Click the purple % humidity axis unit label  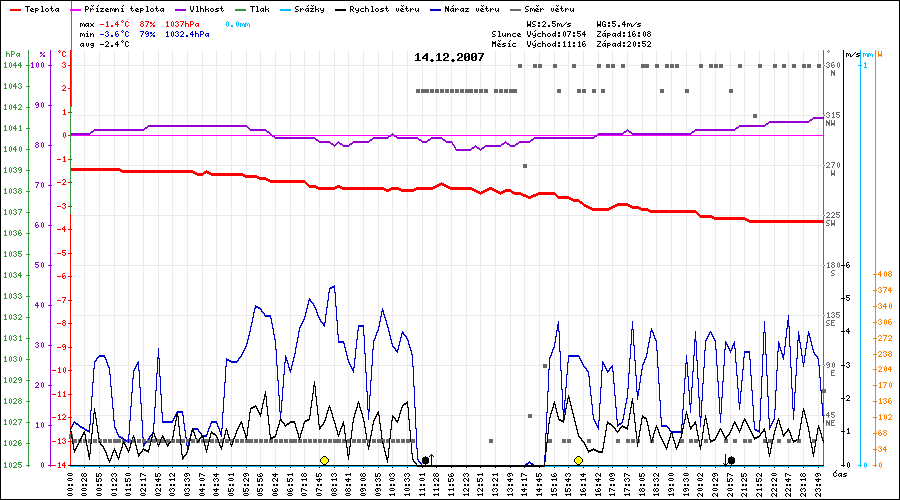pyautogui.click(x=42, y=55)
